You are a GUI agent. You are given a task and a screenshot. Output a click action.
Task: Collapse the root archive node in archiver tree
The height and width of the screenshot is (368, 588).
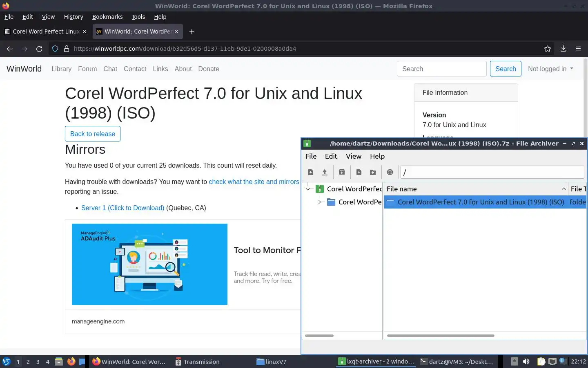[x=308, y=189]
